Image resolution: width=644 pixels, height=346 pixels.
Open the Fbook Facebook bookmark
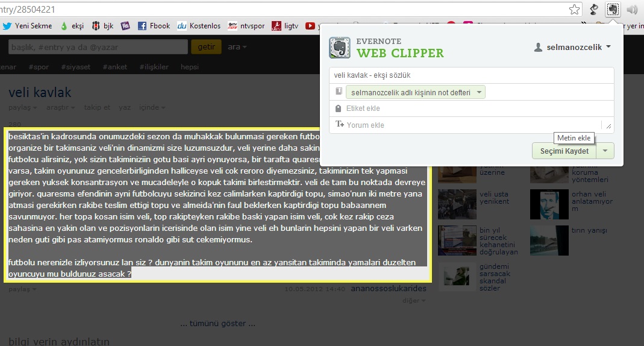tap(154, 26)
